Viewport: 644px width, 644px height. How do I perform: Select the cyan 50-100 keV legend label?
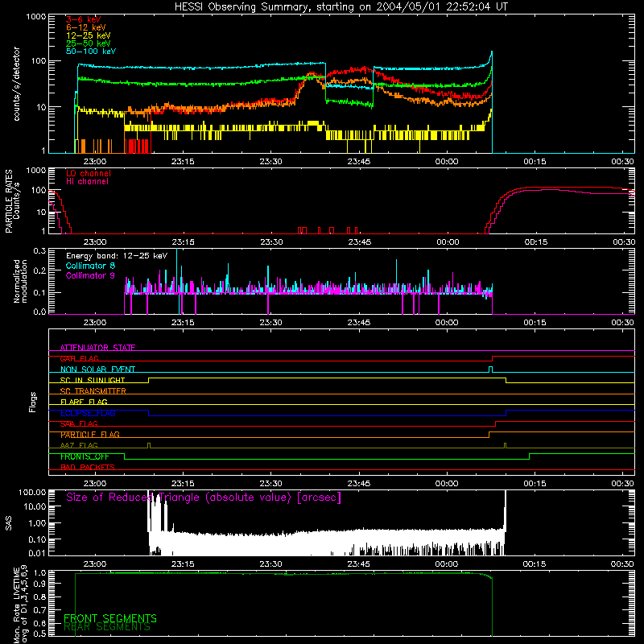[x=91, y=52]
